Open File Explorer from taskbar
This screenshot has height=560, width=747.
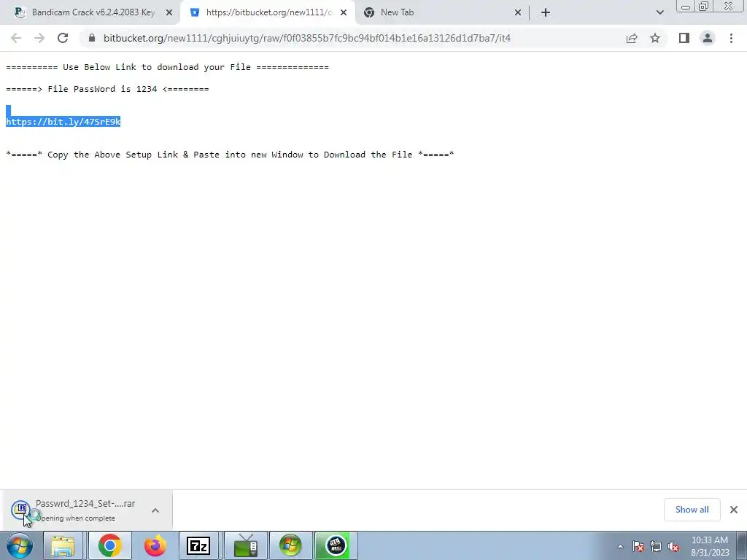pyautogui.click(x=63, y=545)
